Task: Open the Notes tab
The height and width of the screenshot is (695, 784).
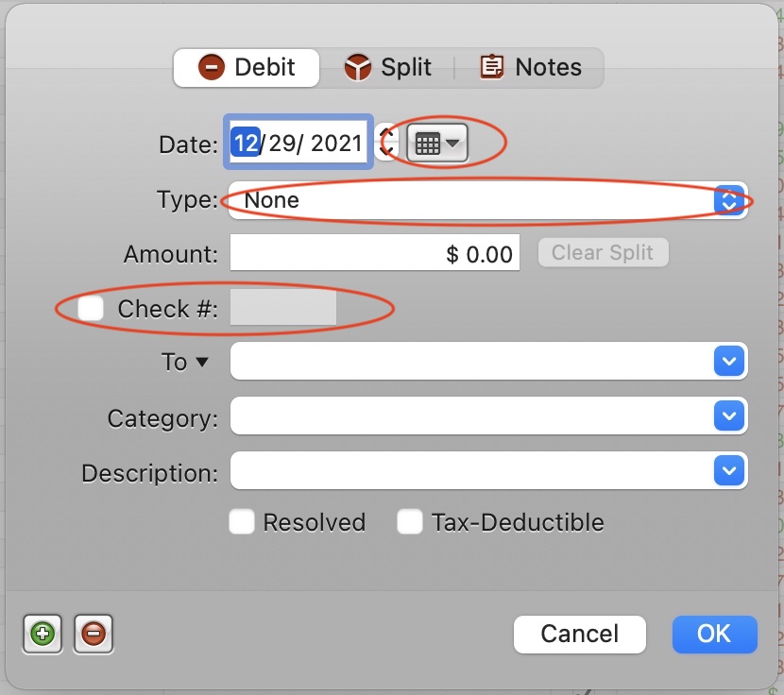Action: click(x=530, y=67)
